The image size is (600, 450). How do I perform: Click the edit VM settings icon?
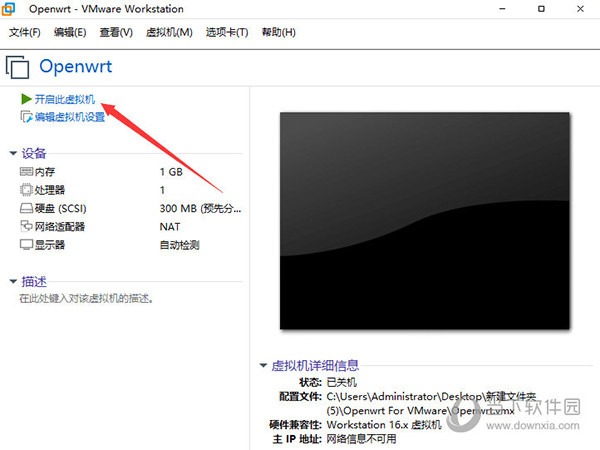tap(26, 117)
